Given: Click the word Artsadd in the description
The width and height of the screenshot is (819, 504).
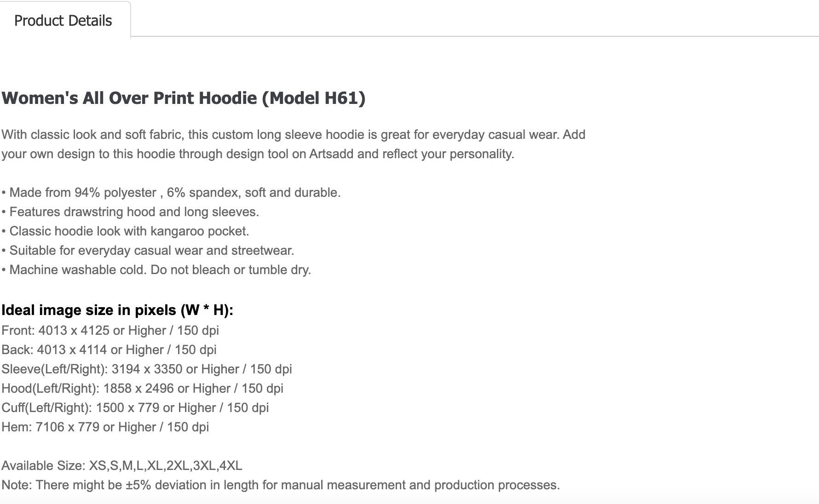Looking at the screenshot, I should 331,154.
